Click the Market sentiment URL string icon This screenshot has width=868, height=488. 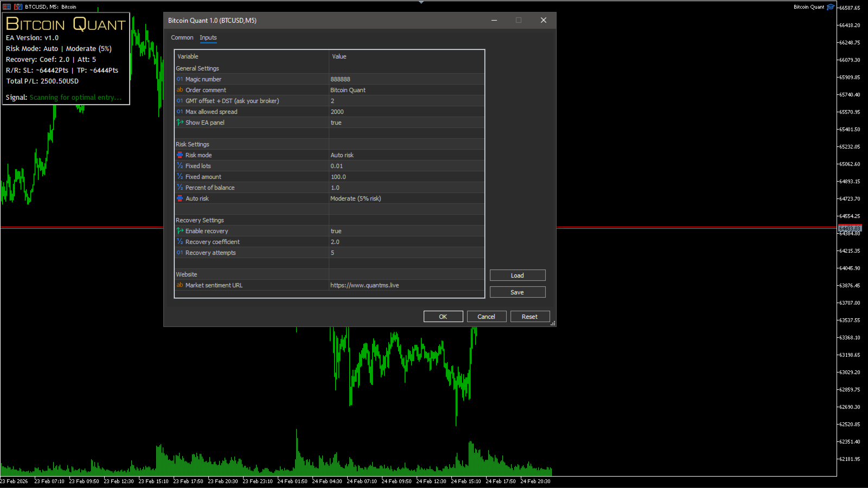pos(180,285)
